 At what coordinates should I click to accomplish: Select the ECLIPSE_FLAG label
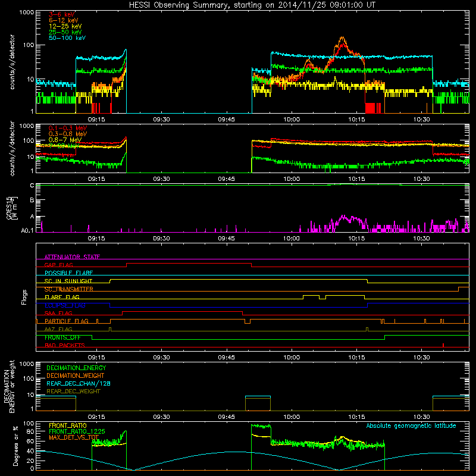point(65,305)
